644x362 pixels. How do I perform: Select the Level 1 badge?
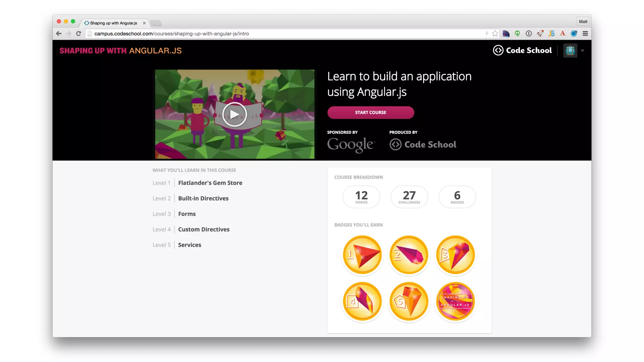(x=362, y=255)
